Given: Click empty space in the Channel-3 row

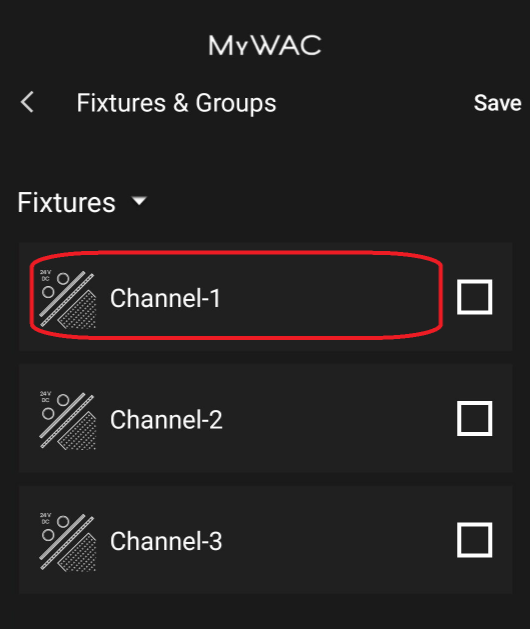Looking at the screenshot, I should [337, 540].
